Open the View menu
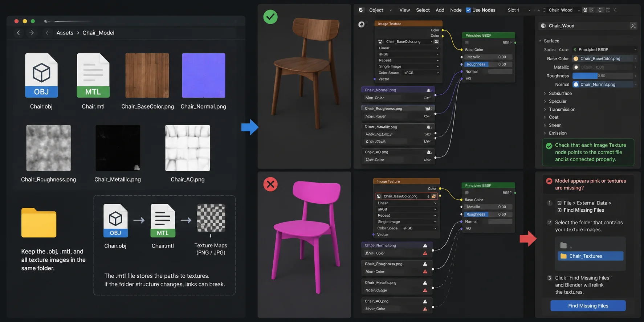644x322 pixels. pyautogui.click(x=404, y=10)
